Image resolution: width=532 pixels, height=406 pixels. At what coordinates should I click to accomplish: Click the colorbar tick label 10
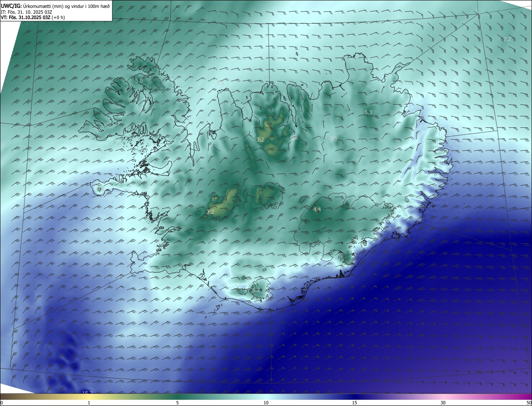coord(266,403)
